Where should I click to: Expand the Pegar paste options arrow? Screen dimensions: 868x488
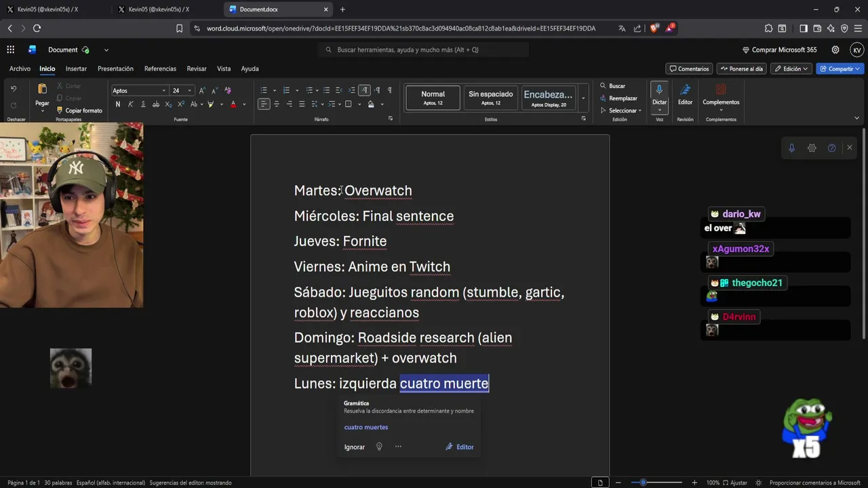tap(42, 110)
